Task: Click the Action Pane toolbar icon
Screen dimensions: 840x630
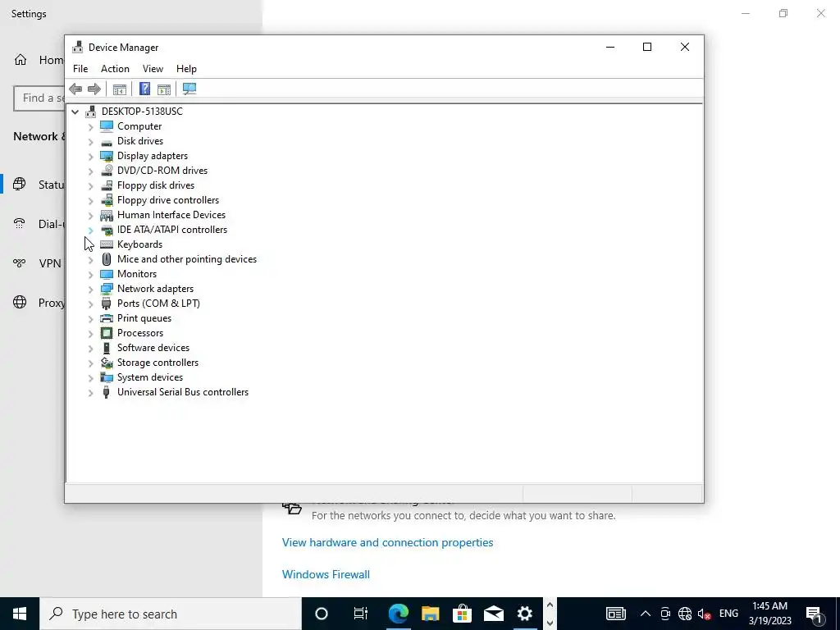Action: (164, 89)
